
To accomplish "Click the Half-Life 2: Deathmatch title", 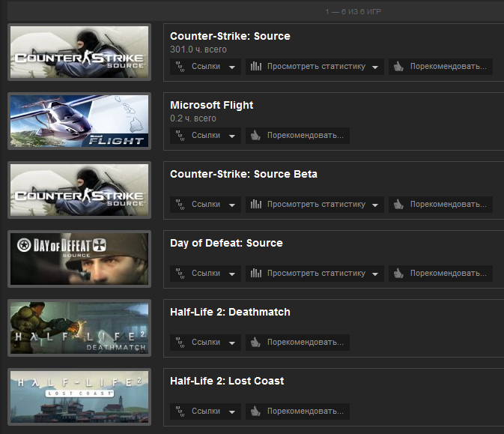I will 230,312.
